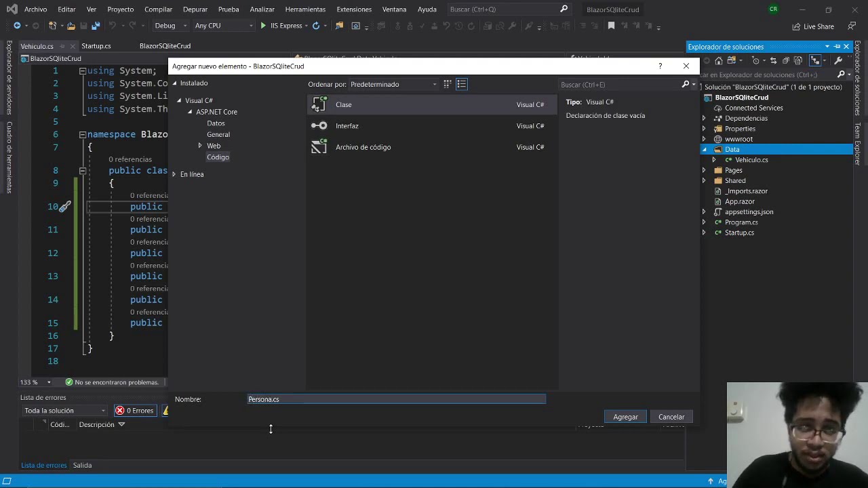The height and width of the screenshot is (488, 868).
Task: Open the Archivo menu
Action: 35,9
